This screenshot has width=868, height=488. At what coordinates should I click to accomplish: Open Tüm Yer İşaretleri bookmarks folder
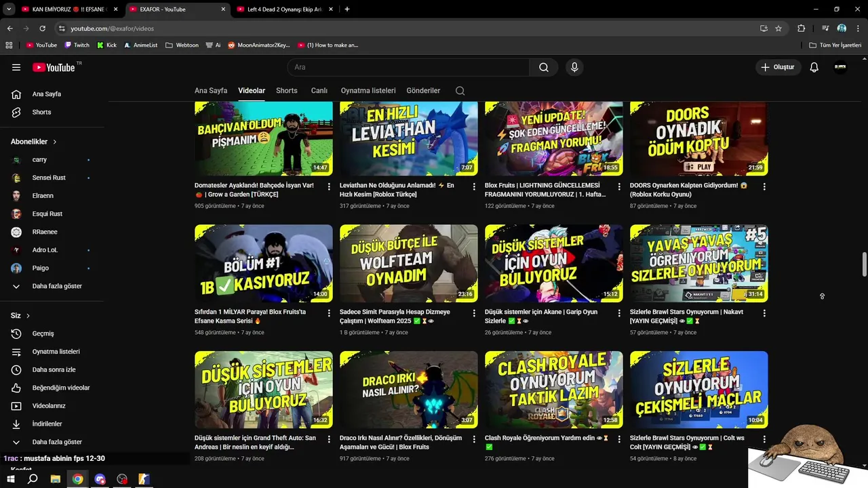coord(835,45)
